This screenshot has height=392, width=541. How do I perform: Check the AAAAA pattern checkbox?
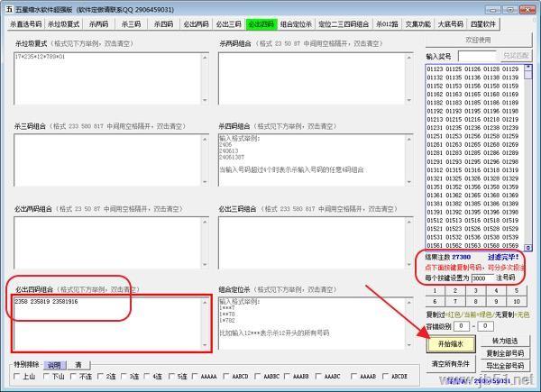click(x=197, y=376)
